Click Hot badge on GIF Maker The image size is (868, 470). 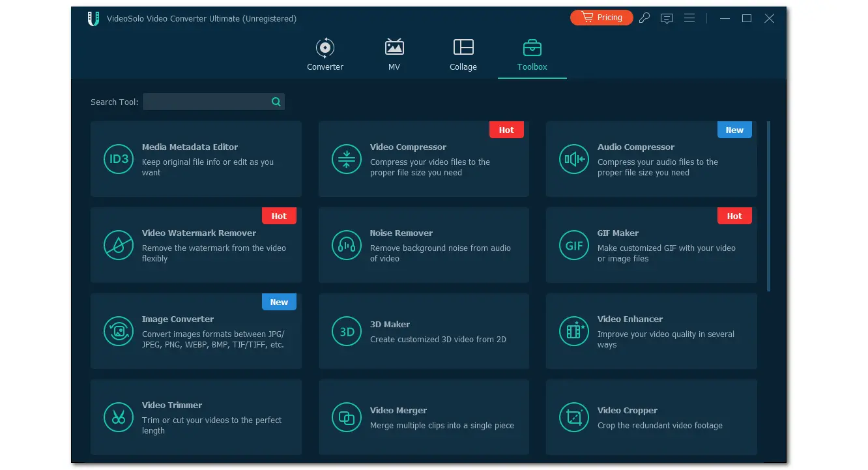tap(734, 216)
